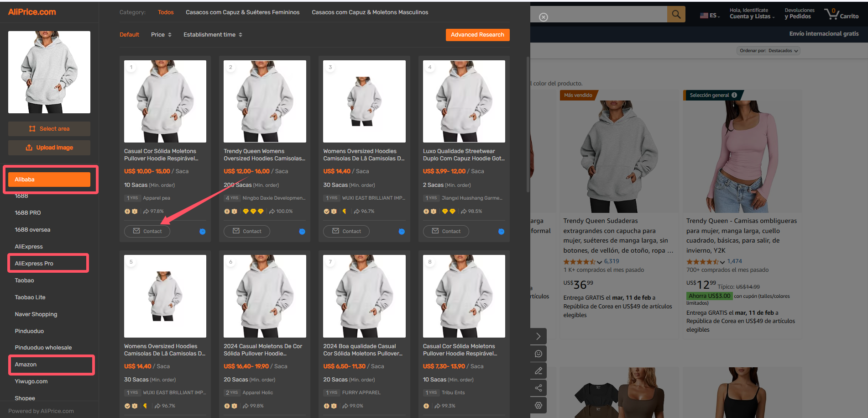Open product 1 hoodie image
Screen dimensions: 868x418
click(x=165, y=101)
